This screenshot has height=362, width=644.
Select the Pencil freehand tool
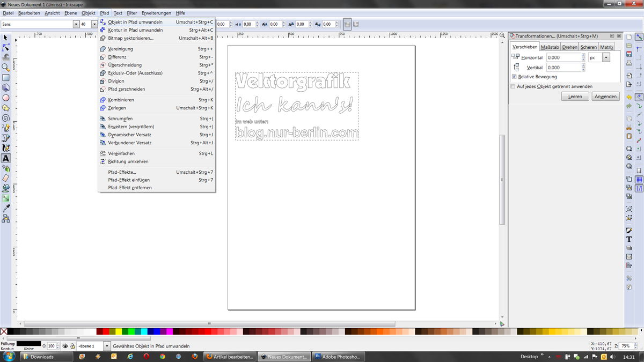coord(6,128)
